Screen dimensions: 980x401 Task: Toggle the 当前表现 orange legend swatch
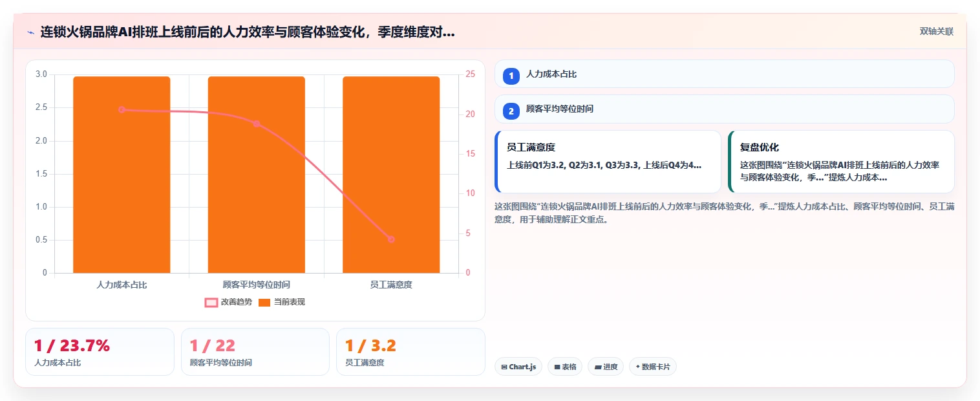[x=264, y=302]
